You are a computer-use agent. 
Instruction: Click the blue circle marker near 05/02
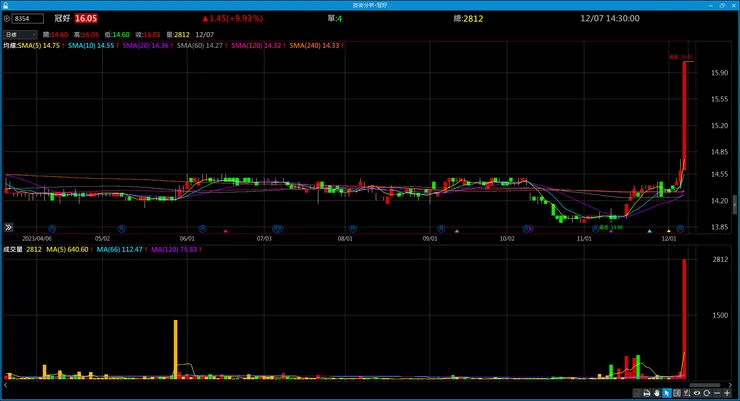pyautogui.click(x=121, y=229)
